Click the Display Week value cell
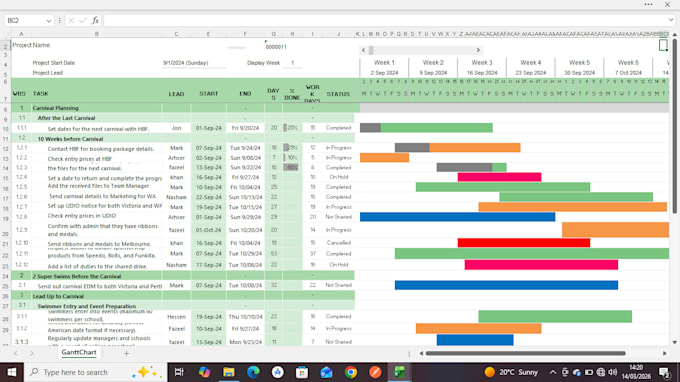Image resolution: width=680 pixels, height=382 pixels. tap(293, 63)
